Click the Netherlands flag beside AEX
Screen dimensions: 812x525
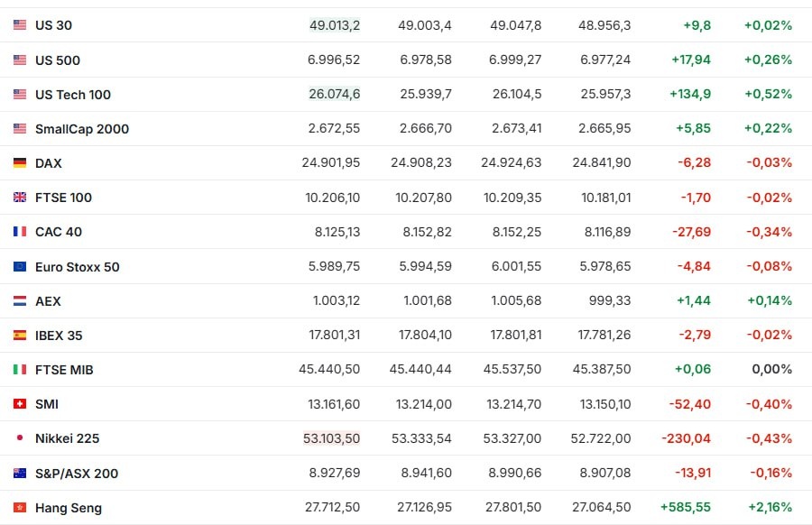20,301
